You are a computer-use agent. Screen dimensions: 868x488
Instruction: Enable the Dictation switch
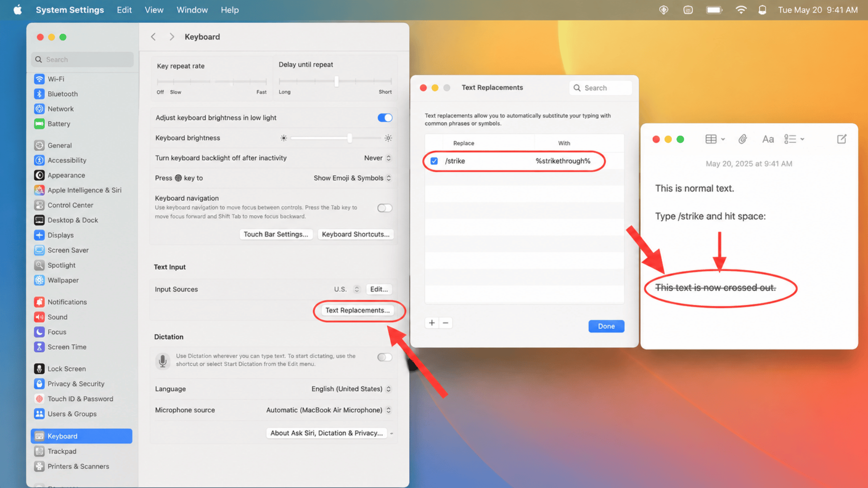click(385, 357)
